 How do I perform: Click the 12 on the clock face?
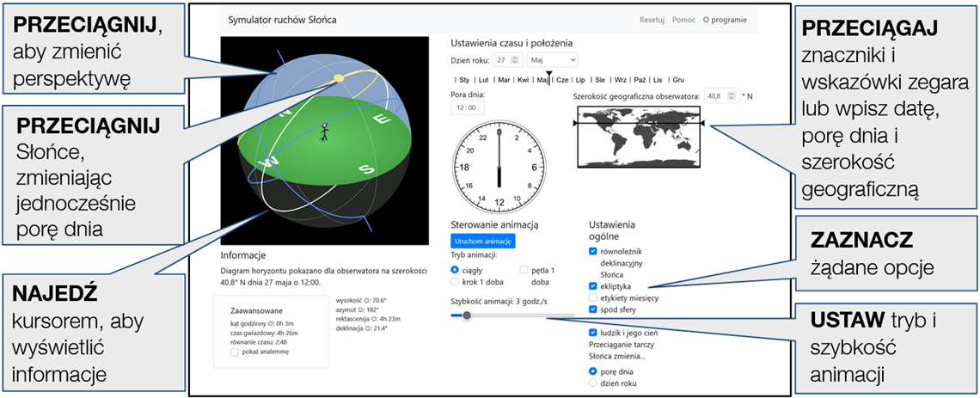(499, 202)
